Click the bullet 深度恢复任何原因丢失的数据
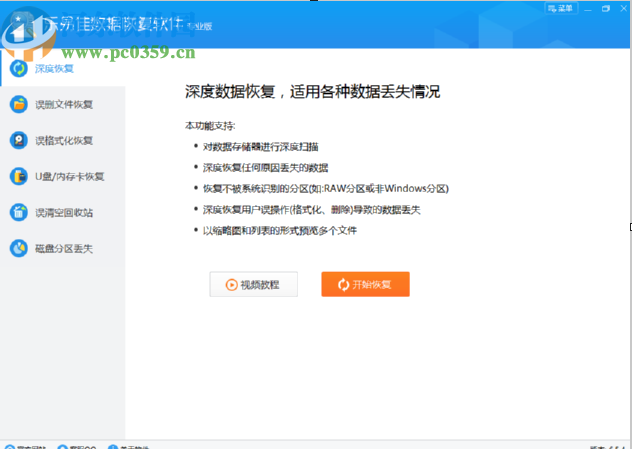 265,168
